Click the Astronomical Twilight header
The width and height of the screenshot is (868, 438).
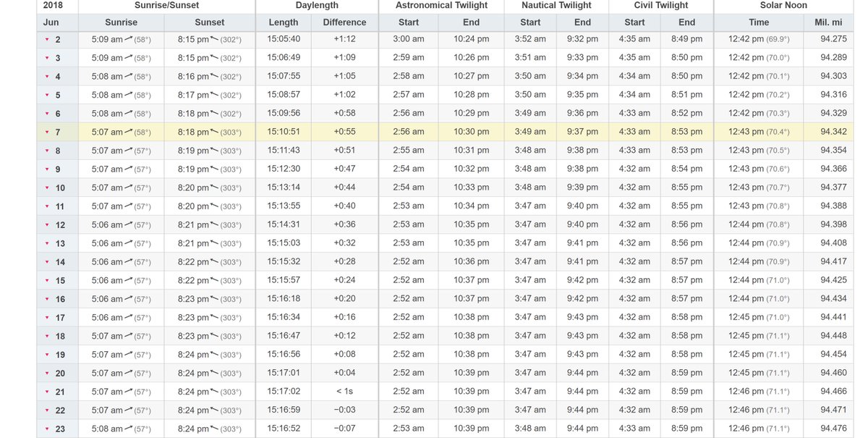pyautogui.click(x=442, y=5)
